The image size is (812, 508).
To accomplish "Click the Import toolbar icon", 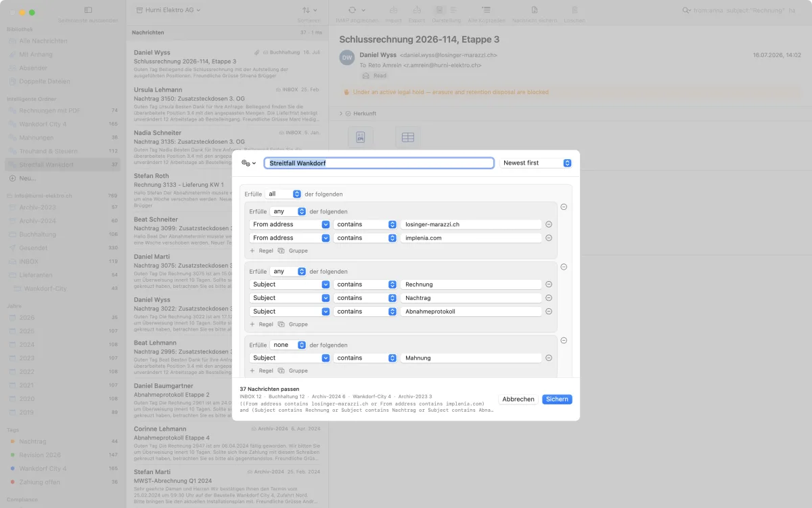I will pos(393,10).
